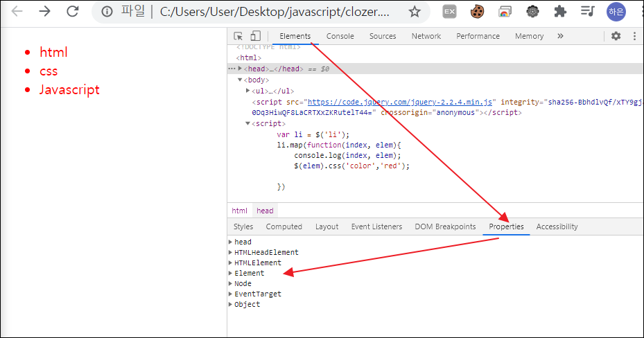This screenshot has width=644, height=338.
Task: Select the <html> tag line
Action: point(248,58)
